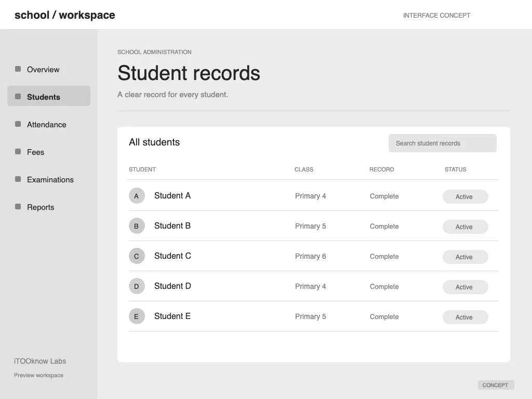This screenshot has height=399, width=532.
Task: Click the RECORD column header
Action: (x=382, y=169)
